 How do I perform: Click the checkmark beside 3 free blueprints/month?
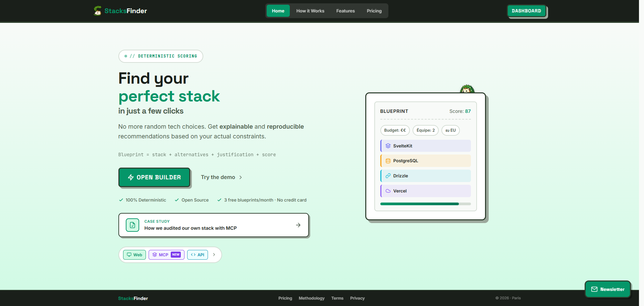coord(219,200)
